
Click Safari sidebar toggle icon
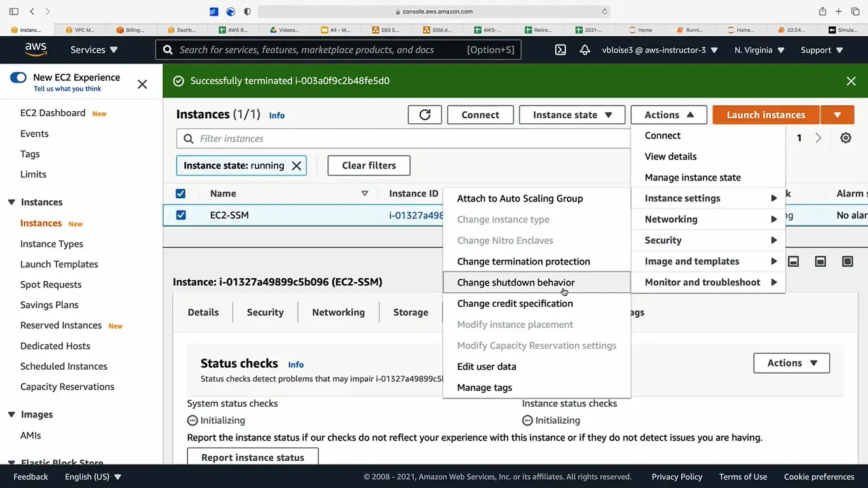click(x=14, y=11)
